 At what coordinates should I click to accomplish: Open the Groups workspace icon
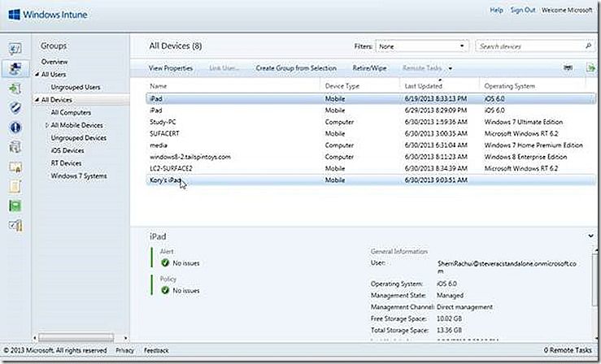[x=15, y=68]
